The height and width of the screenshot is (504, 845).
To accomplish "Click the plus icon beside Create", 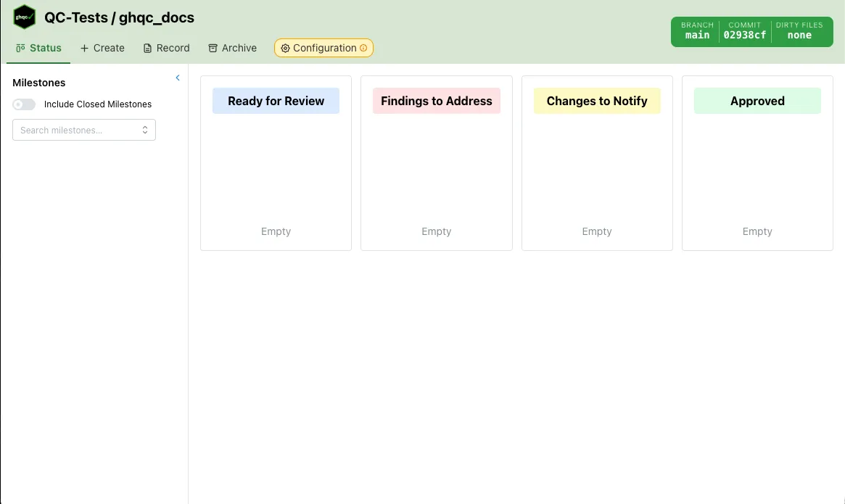I will coord(84,48).
